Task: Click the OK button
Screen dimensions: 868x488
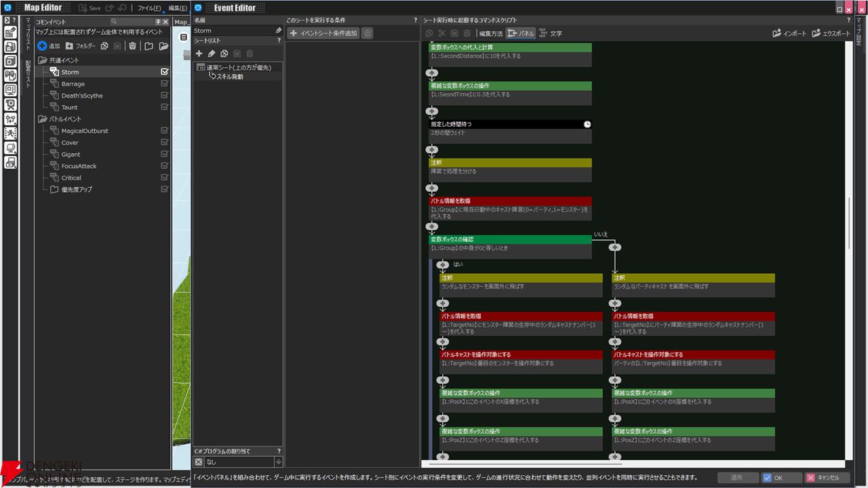Action: 781,478
